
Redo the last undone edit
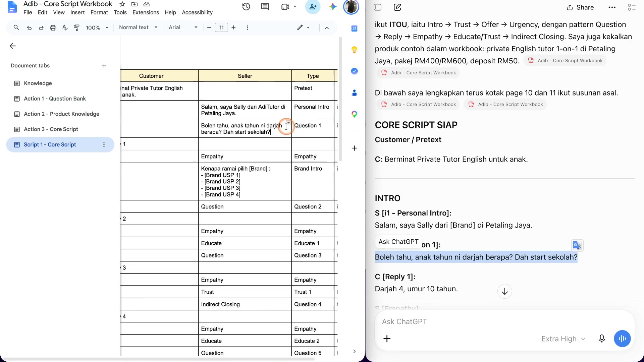point(41,27)
